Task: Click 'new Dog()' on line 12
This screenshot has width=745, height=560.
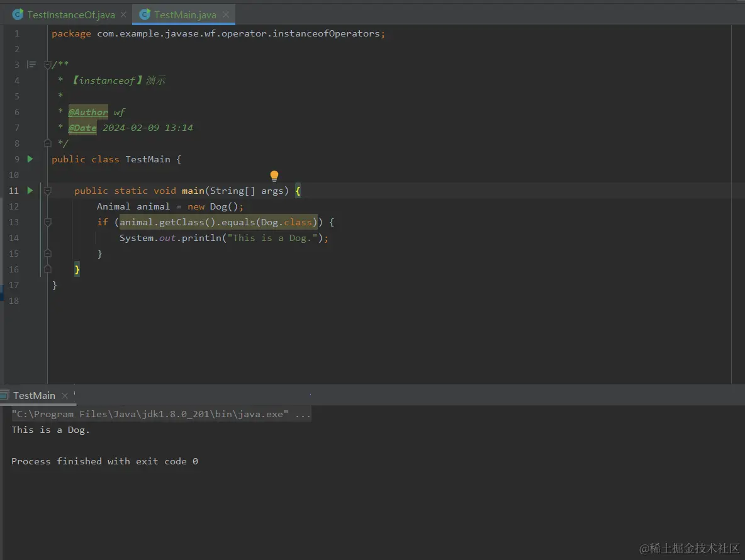Action: tap(213, 206)
